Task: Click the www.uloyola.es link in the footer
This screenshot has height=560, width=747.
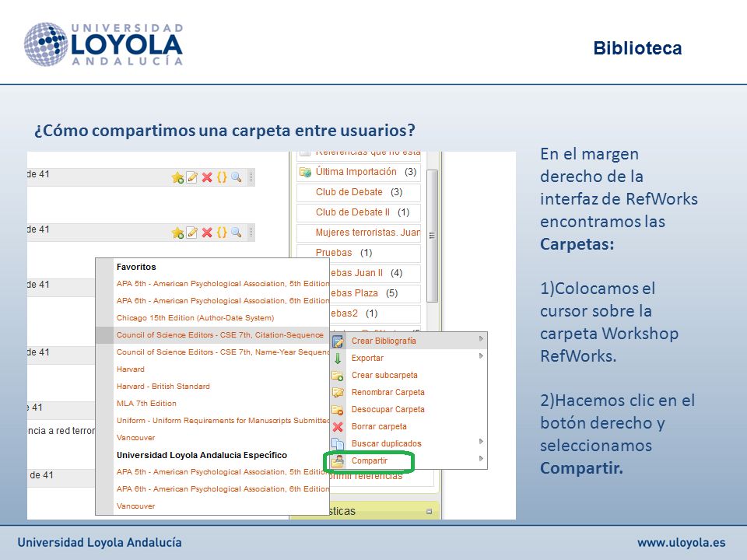Action: [682, 542]
